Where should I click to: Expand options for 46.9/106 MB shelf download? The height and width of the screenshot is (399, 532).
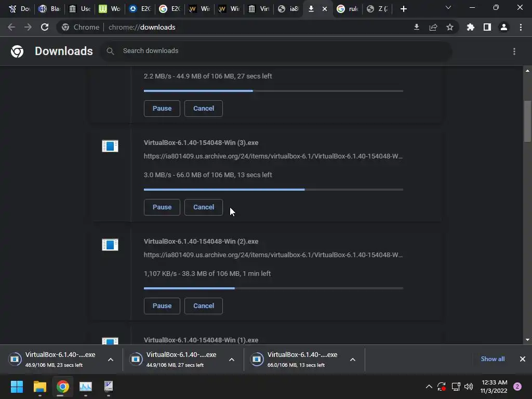111,360
